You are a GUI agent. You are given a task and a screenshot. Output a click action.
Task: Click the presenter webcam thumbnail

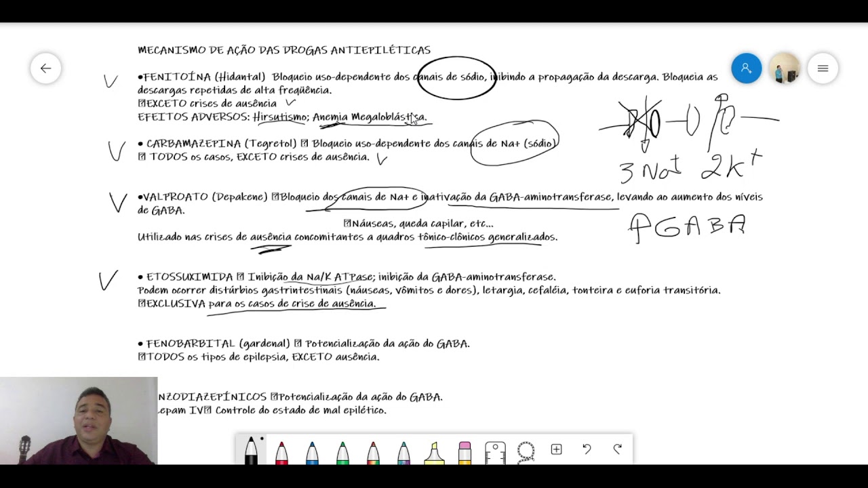click(x=79, y=421)
